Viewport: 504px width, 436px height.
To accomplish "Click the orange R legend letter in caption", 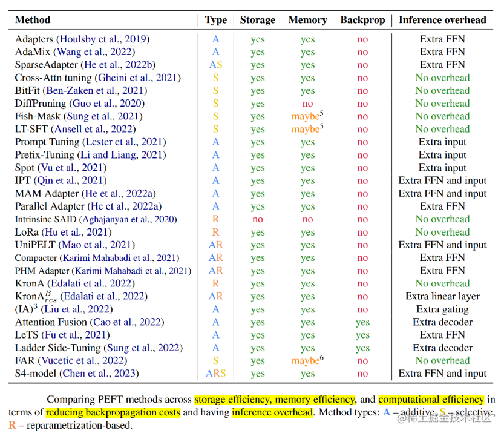I will 12,425.
